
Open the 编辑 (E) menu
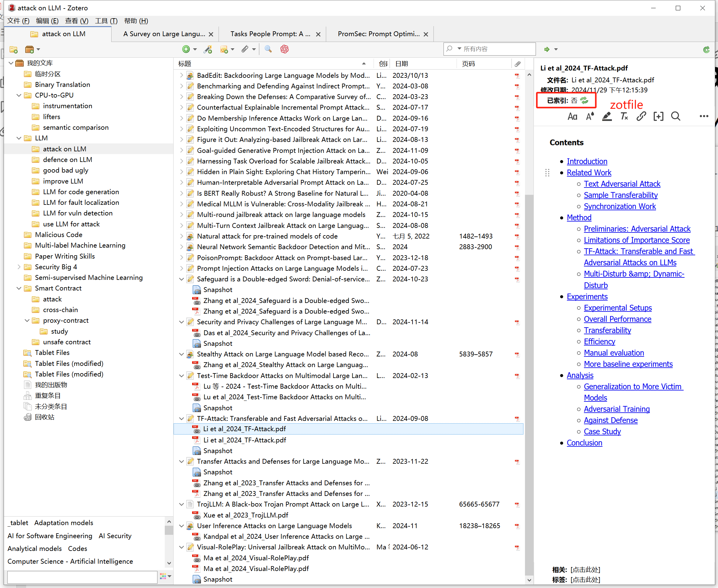tap(47, 21)
